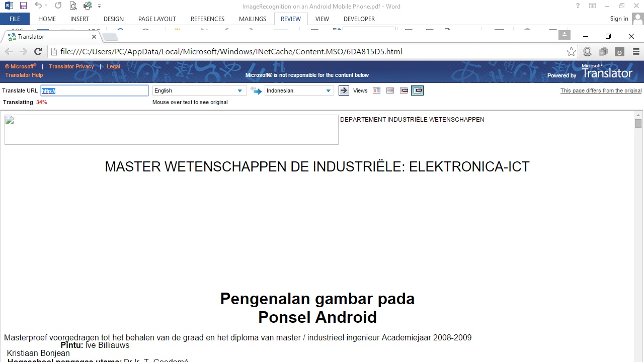Click the text 'DEPARTEMENT INDUSTRIËLE WETENSCHAPPEN'
Viewport: 644px width, 362px height.
pyautogui.click(x=412, y=119)
